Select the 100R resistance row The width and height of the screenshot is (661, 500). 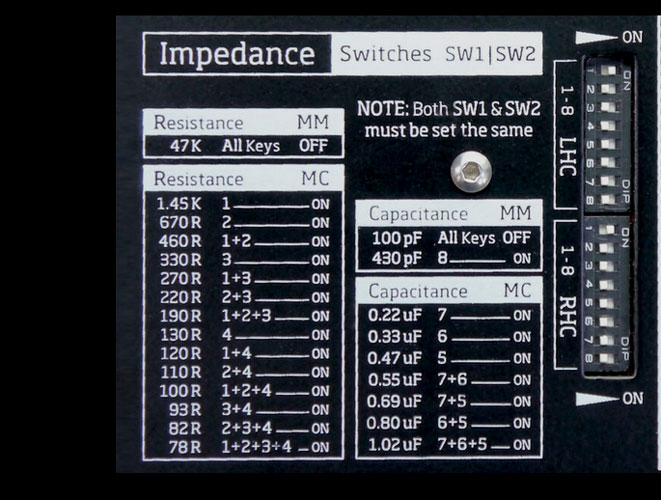point(243,390)
